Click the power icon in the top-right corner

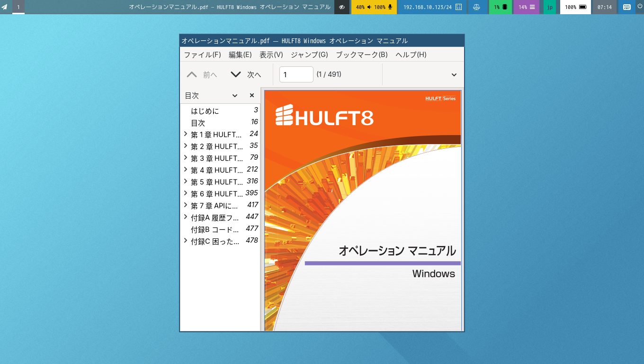pos(640,6)
